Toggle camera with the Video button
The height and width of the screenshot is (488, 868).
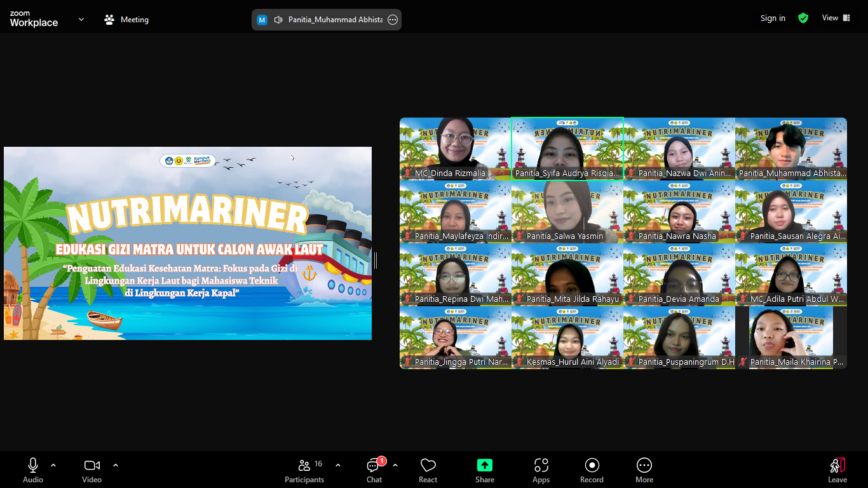point(92,466)
